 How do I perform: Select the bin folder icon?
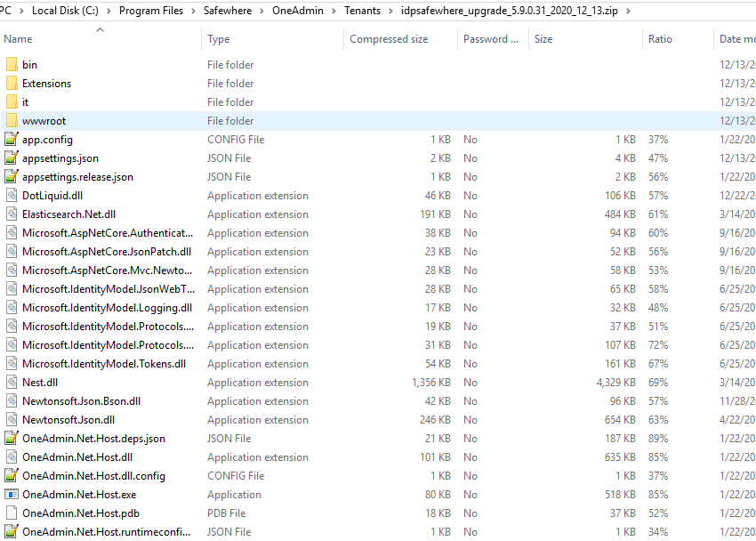tap(12, 65)
